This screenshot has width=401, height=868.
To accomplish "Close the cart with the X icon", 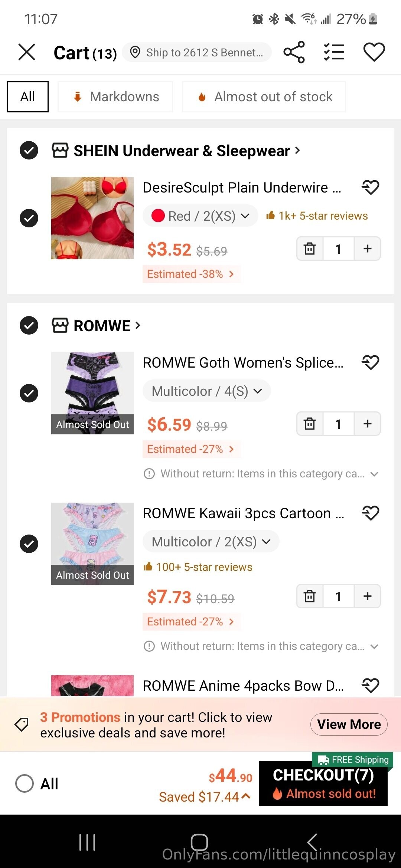I will [27, 52].
